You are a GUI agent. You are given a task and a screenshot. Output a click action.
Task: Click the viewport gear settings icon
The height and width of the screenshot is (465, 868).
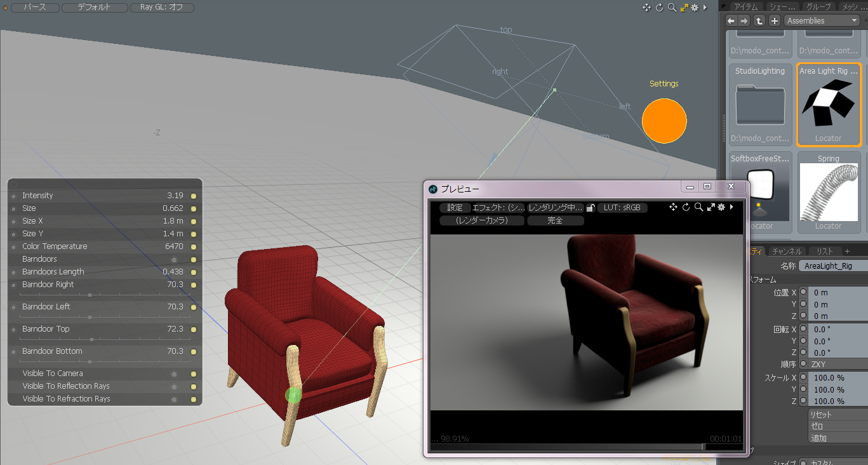[x=695, y=8]
